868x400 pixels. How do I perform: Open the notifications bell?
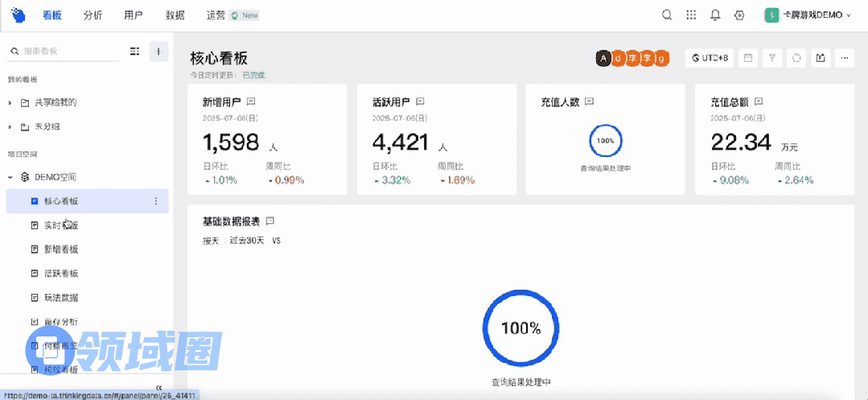[x=715, y=15]
